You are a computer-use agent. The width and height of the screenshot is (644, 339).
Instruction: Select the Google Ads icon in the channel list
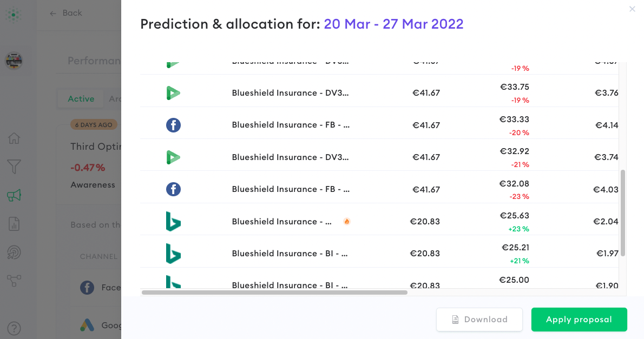pos(87,325)
